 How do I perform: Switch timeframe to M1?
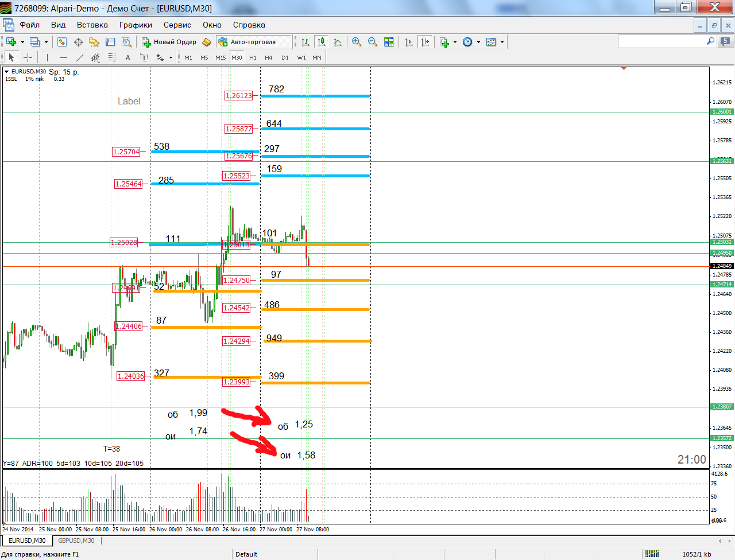[188, 57]
